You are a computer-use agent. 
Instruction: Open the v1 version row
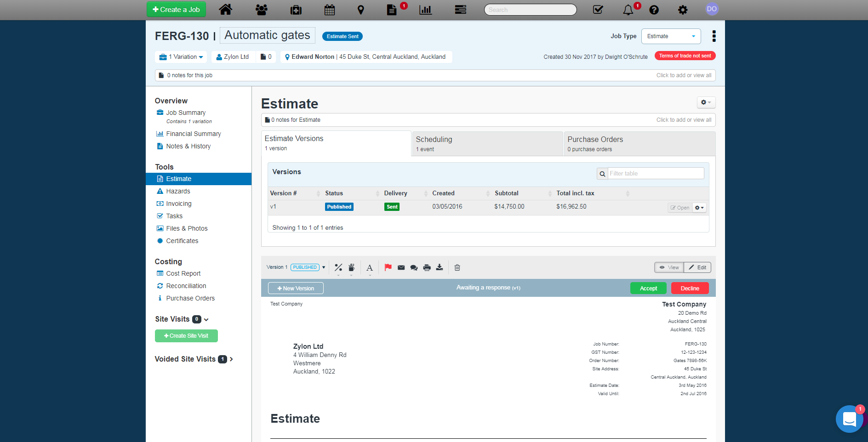click(488, 207)
